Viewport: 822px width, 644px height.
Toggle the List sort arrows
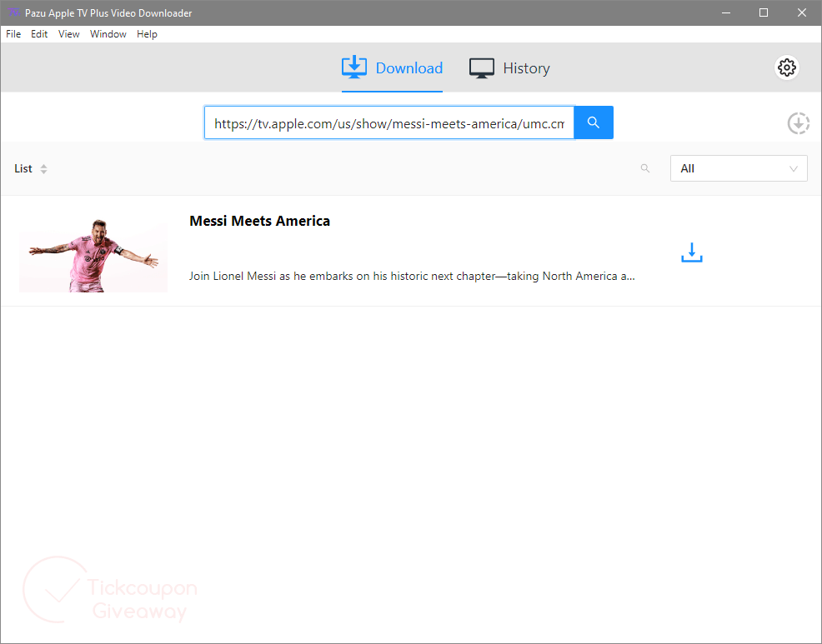point(44,169)
